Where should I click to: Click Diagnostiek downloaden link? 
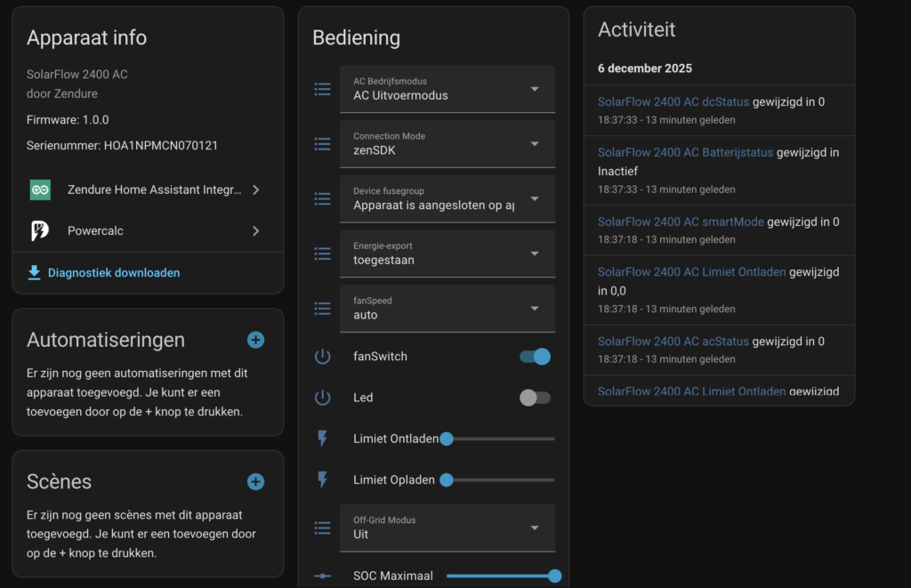pyautogui.click(x=113, y=273)
